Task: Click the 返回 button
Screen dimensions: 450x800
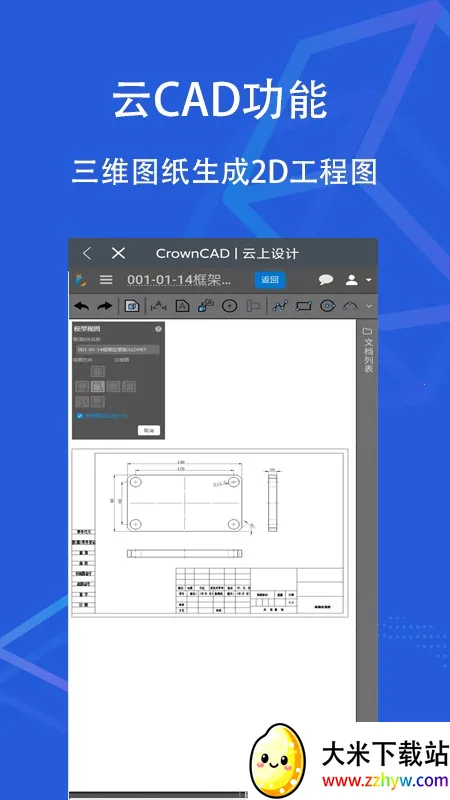Action: point(270,280)
